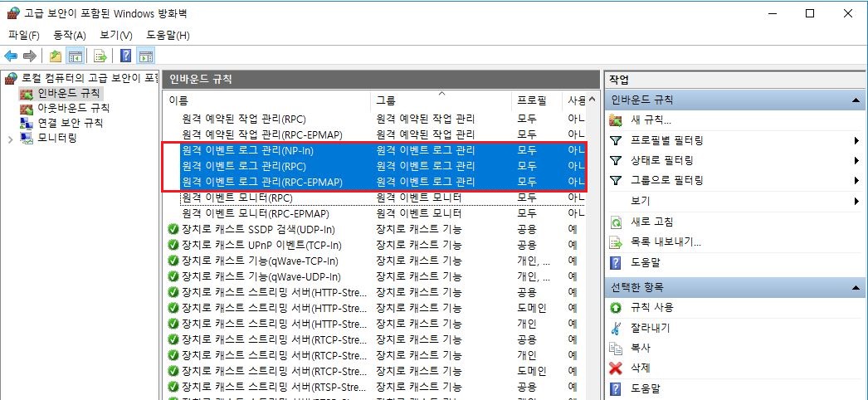
Task: Click the Back arrow toolbar icon
Action: point(11,56)
